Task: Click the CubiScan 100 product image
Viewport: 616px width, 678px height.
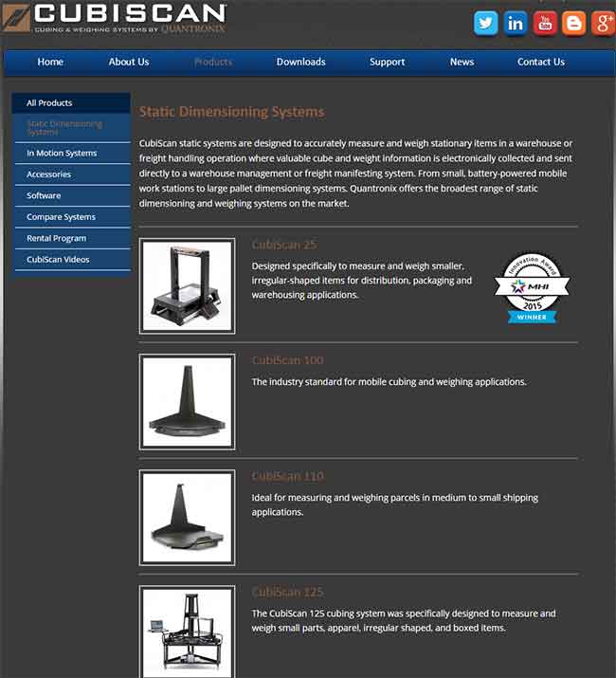Action: (188, 402)
